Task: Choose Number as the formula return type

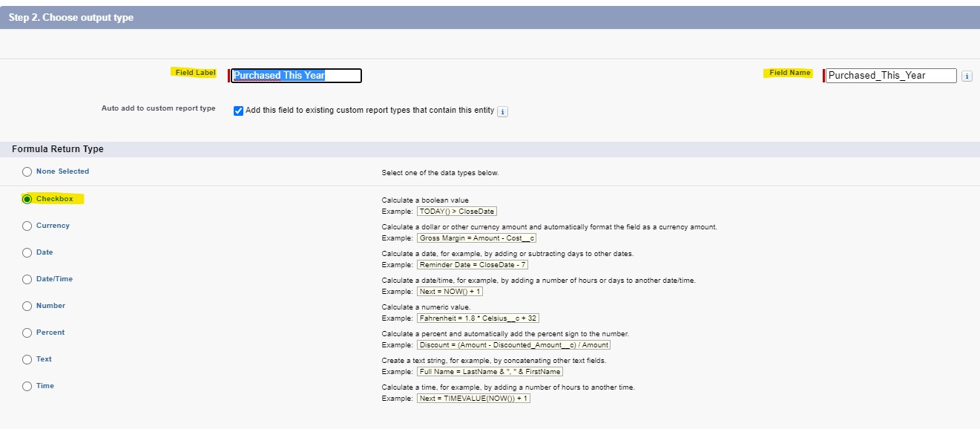Action: (x=27, y=306)
